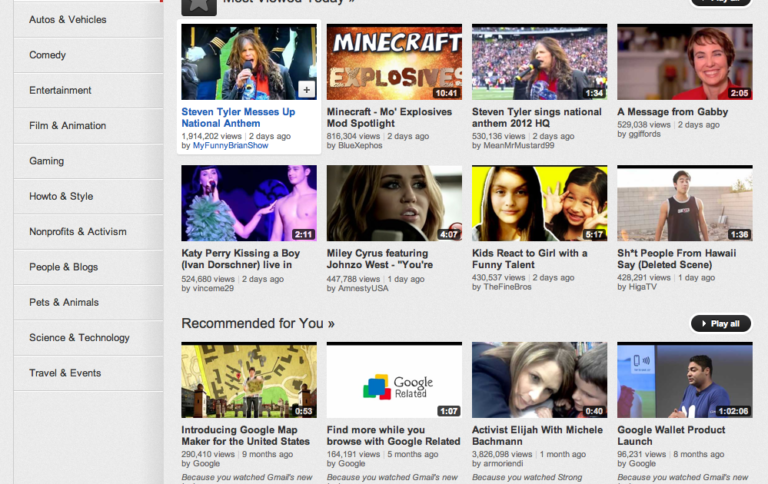Open the Recommended for You heading link
The image size is (768, 484).
(x=258, y=323)
